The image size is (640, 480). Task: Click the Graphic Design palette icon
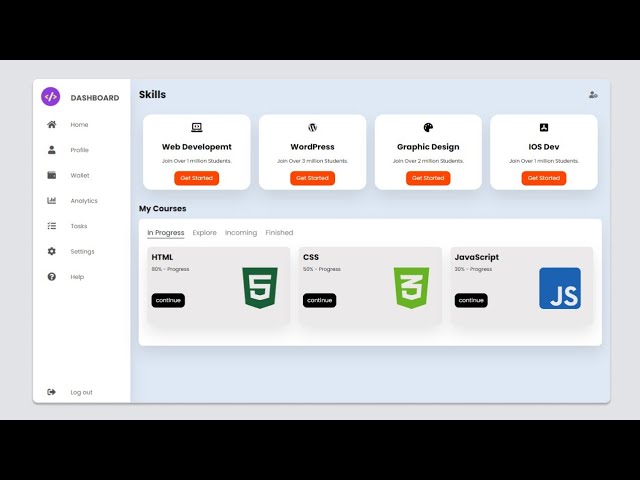click(428, 127)
